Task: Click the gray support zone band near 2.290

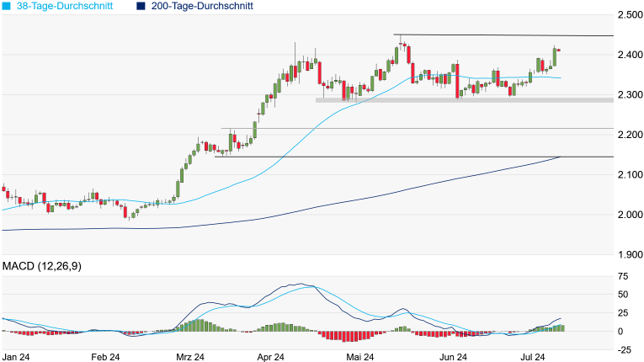Action: pos(465,100)
